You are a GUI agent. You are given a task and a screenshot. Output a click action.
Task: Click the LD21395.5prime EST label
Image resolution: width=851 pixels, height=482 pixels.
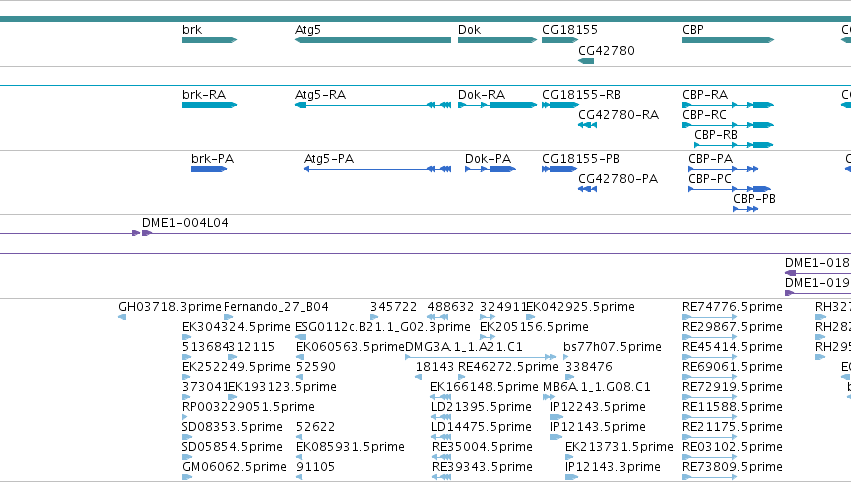pos(481,407)
